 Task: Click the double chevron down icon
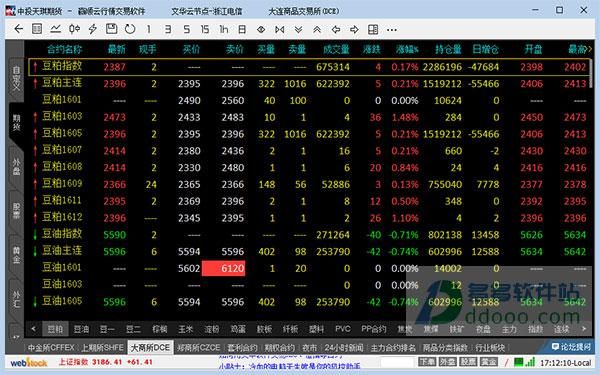pyautogui.click(x=298, y=29)
